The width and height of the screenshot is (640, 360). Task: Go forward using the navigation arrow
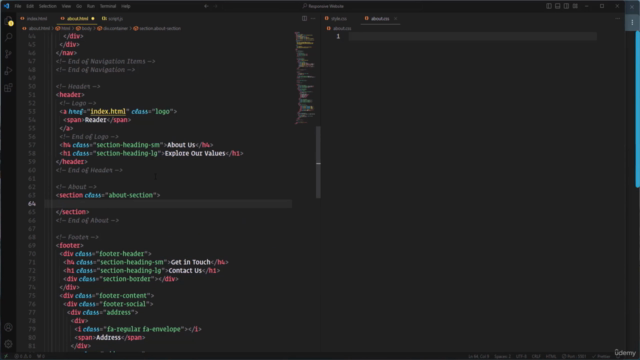point(216,6)
